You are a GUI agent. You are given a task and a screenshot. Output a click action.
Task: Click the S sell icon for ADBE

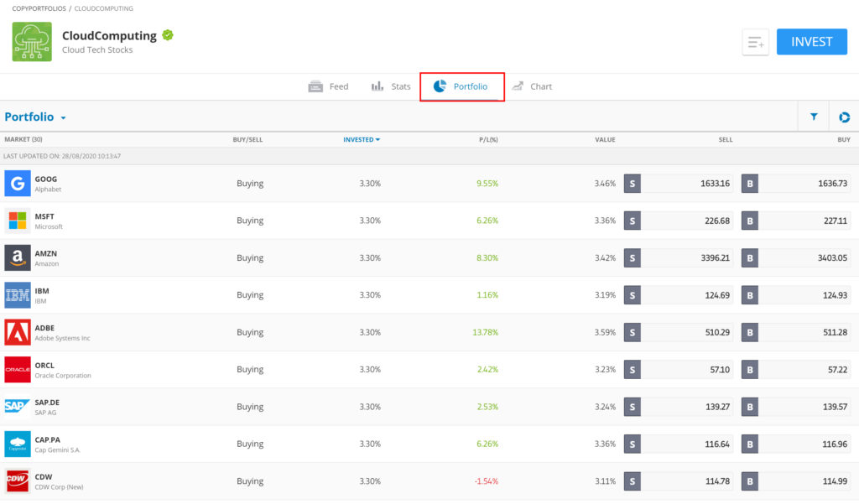[633, 333]
